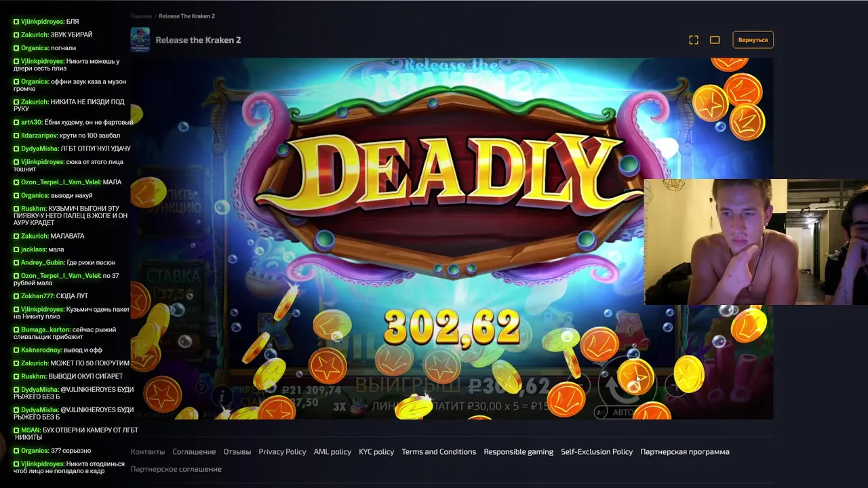Click the credit value ₽21 309,74

click(311, 390)
